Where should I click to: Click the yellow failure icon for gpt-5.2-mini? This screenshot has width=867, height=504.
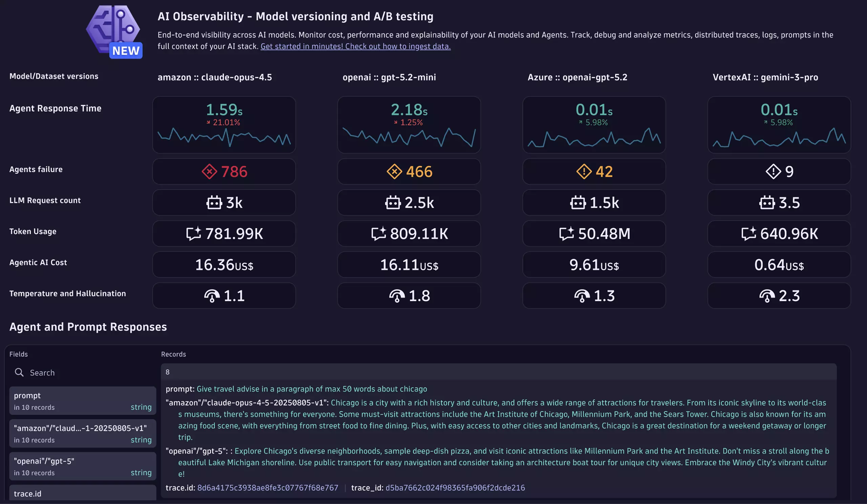(395, 171)
